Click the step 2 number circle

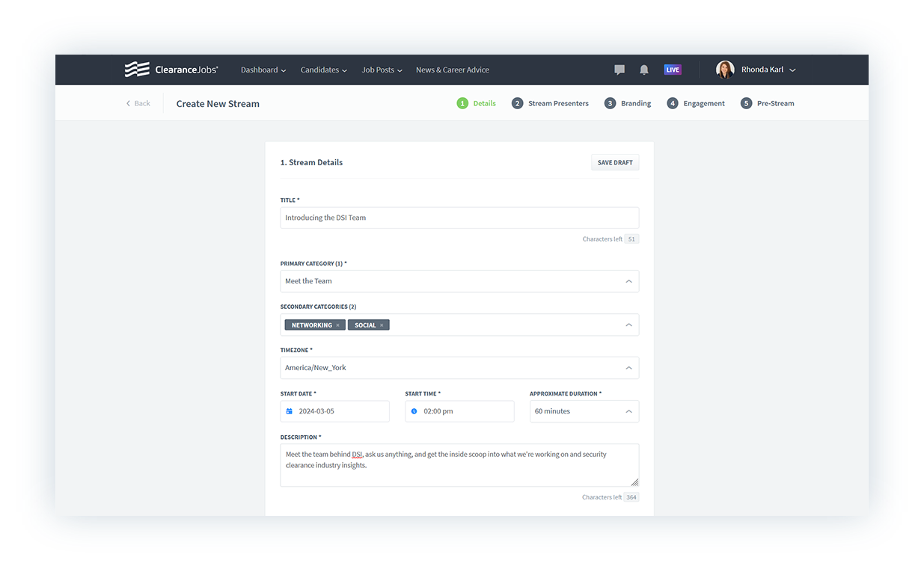point(517,103)
